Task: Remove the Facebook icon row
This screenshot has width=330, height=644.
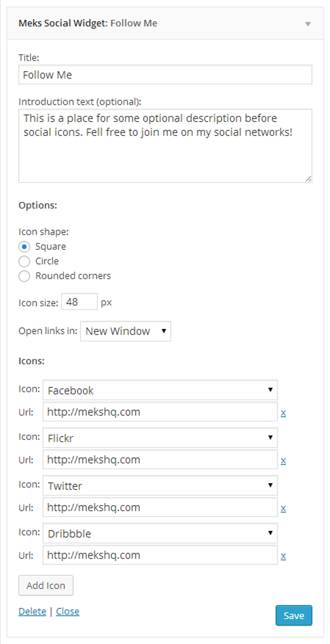Action: click(x=283, y=413)
